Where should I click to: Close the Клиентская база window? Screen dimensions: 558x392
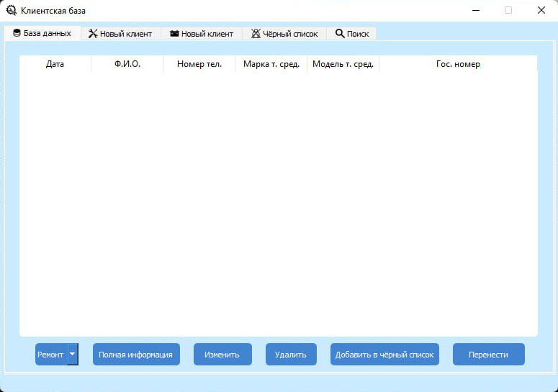541,10
